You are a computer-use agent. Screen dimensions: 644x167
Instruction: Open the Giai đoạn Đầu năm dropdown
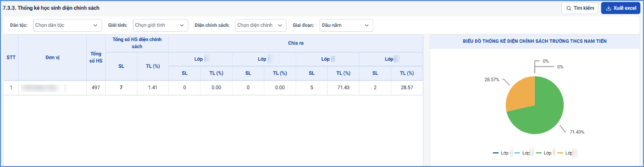tap(346, 25)
